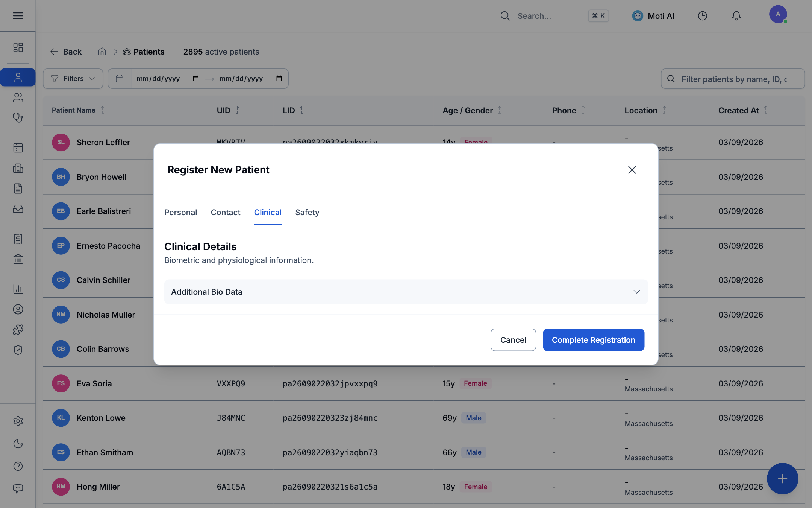This screenshot has height=508, width=812.
Task: Click the filter patients search field
Action: click(733, 79)
